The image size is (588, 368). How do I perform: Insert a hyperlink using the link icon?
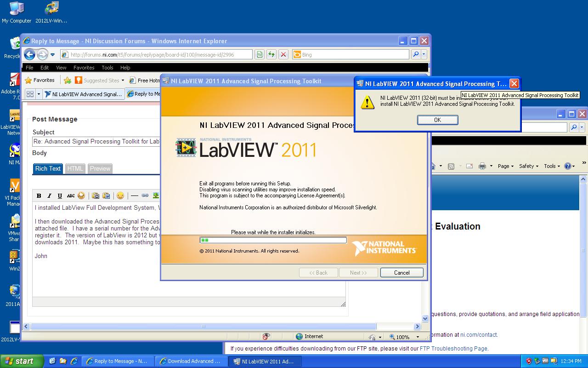tap(145, 195)
